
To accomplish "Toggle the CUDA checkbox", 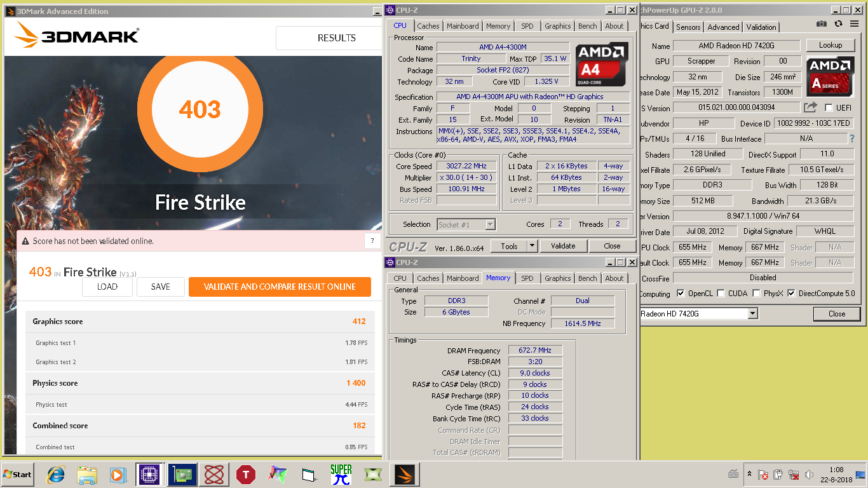I will [x=721, y=294].
